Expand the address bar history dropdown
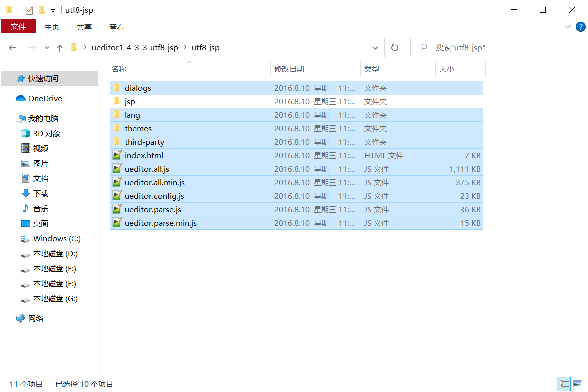The height and width of the screenshot is (392, 588). [x=375, y=48]
